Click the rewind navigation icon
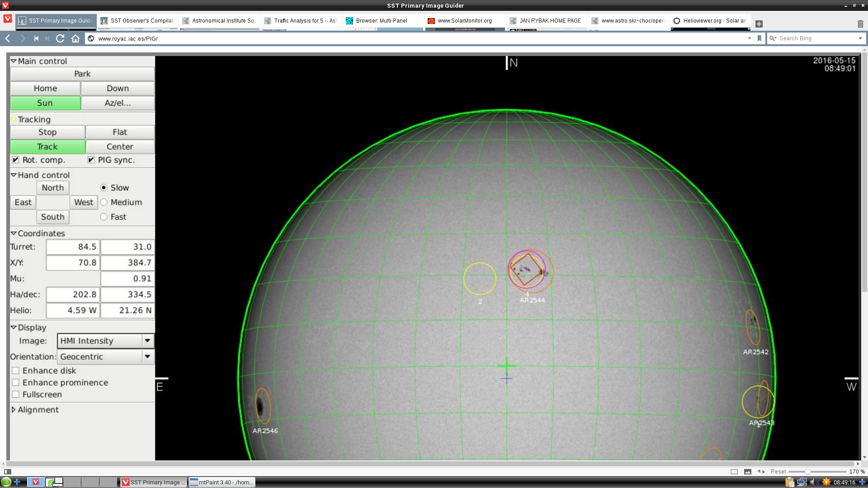This screenshot has height=488, width=868. point(36,38)
